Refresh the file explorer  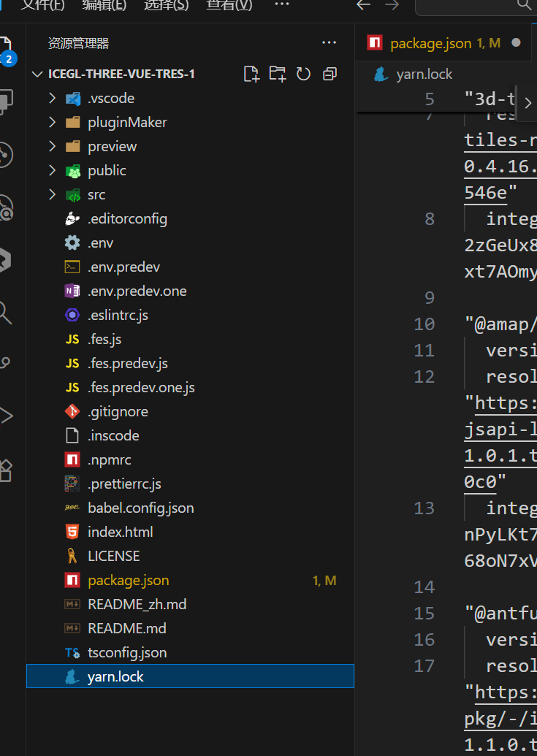[x=303, y=74]
